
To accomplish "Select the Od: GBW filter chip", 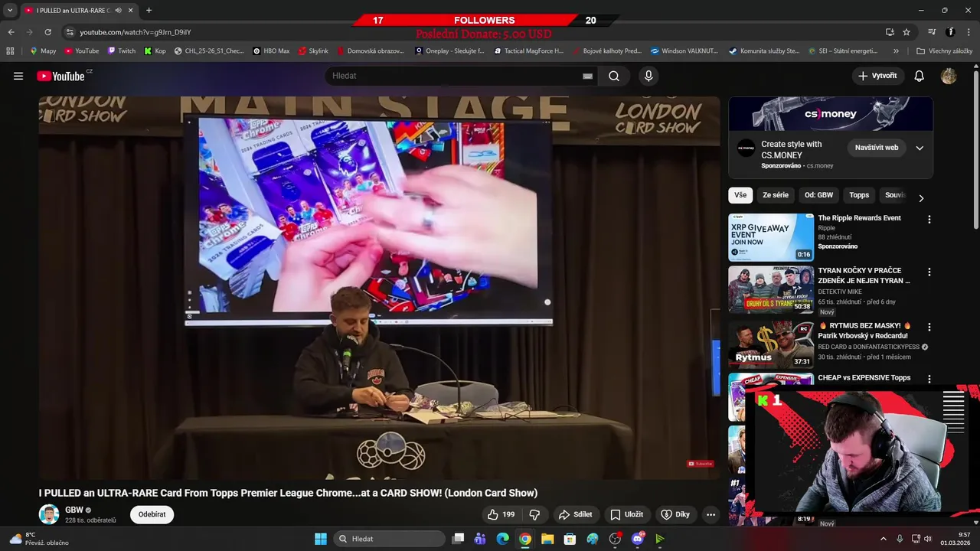I will click(818, 195).
